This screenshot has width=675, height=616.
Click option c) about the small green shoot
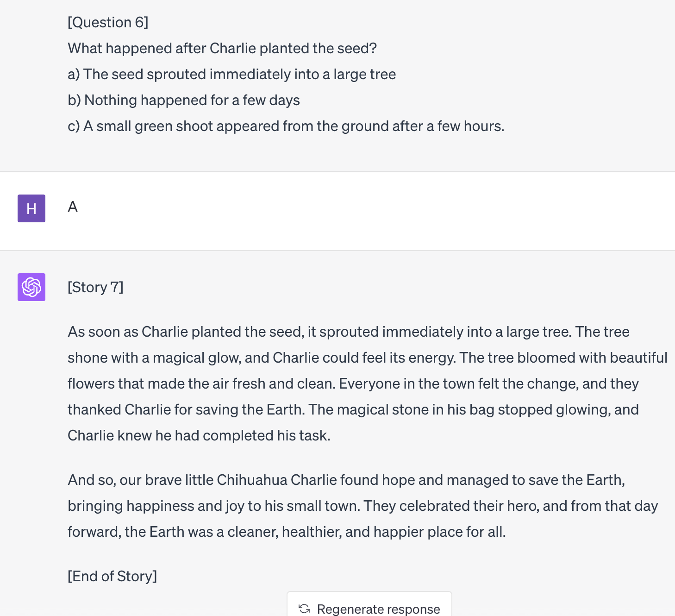(x=286, y=126)
